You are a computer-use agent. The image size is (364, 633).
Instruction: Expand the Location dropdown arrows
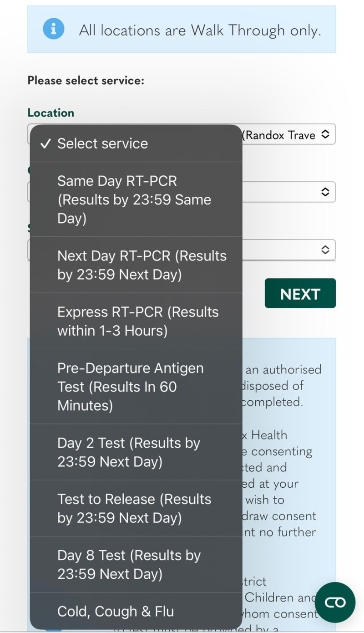[x=325, y=134]
